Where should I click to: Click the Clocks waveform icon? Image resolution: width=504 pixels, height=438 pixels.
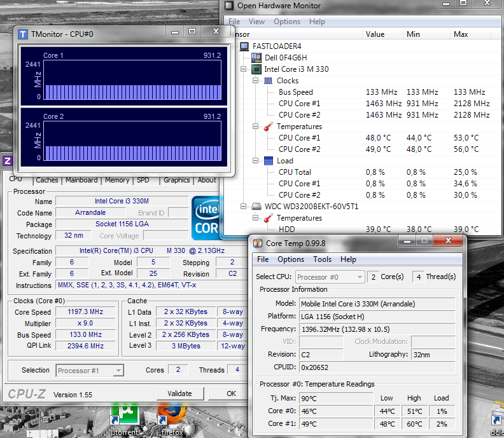coord(268,81)
